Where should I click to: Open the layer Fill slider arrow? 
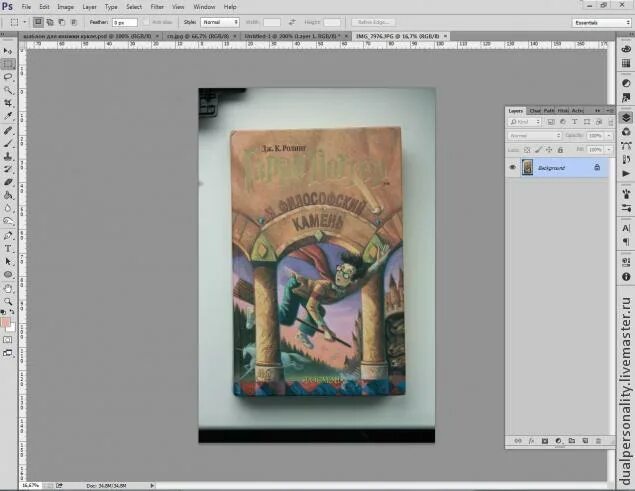(609, 149)
